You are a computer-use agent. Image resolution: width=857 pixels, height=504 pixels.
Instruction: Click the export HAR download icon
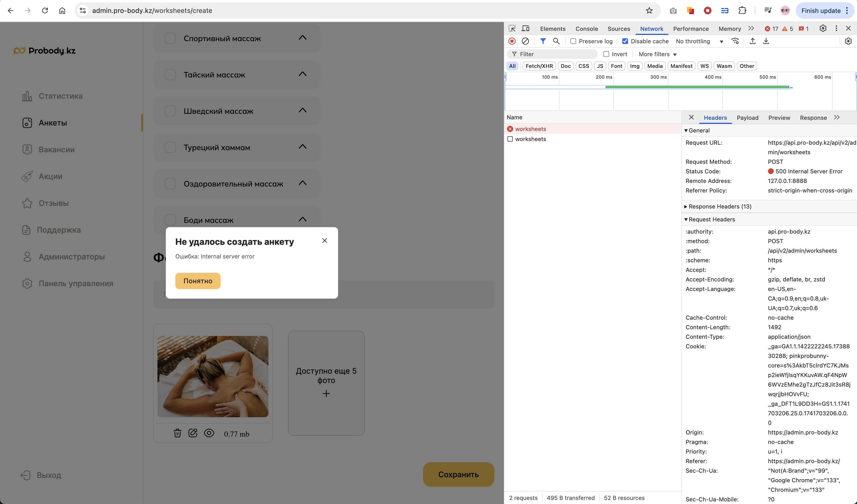(x=766, y=41)
